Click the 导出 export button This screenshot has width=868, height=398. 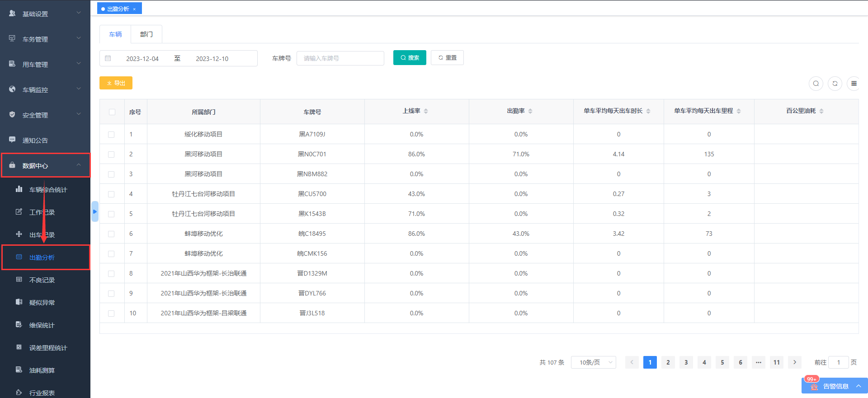click(116, 83)
